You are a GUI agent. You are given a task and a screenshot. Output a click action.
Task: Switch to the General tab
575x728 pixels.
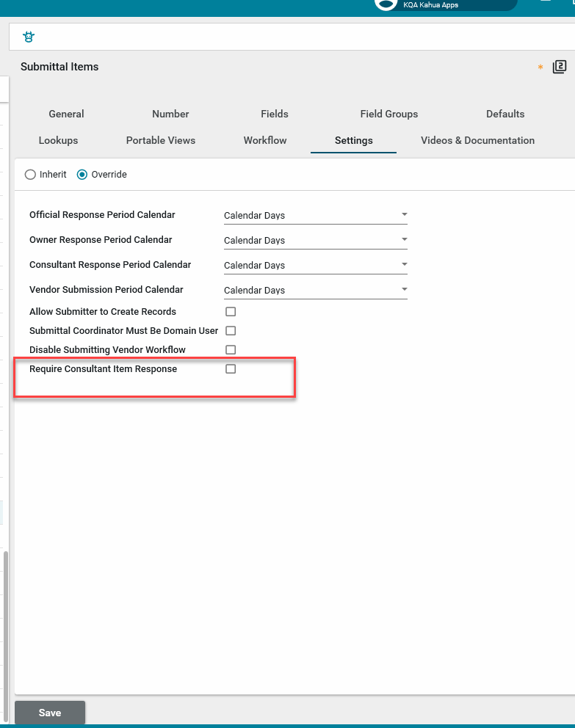(x=66, y=114)
